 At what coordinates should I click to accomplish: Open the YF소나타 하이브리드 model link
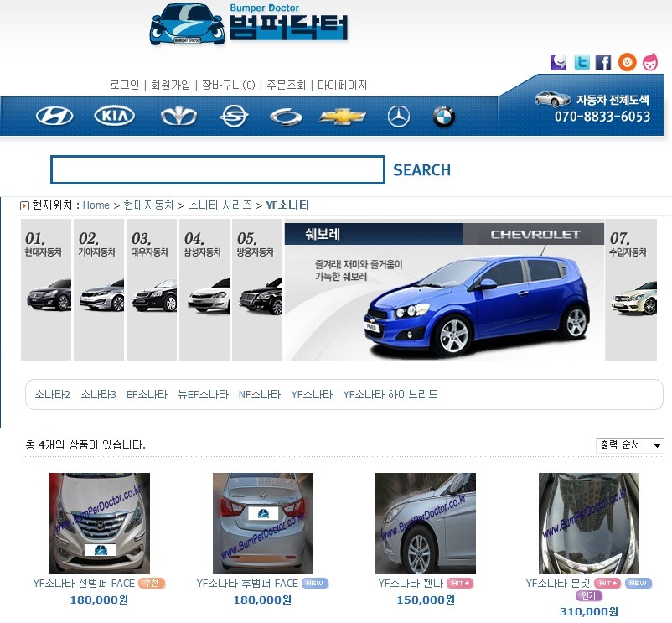[390, 394]
